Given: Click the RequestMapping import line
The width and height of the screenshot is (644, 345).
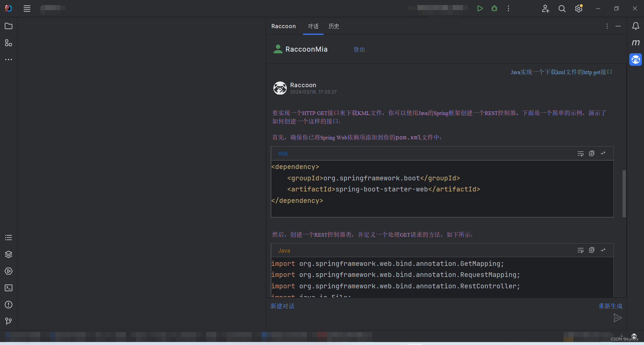Looking at the screenshot, I should (395, 275).
